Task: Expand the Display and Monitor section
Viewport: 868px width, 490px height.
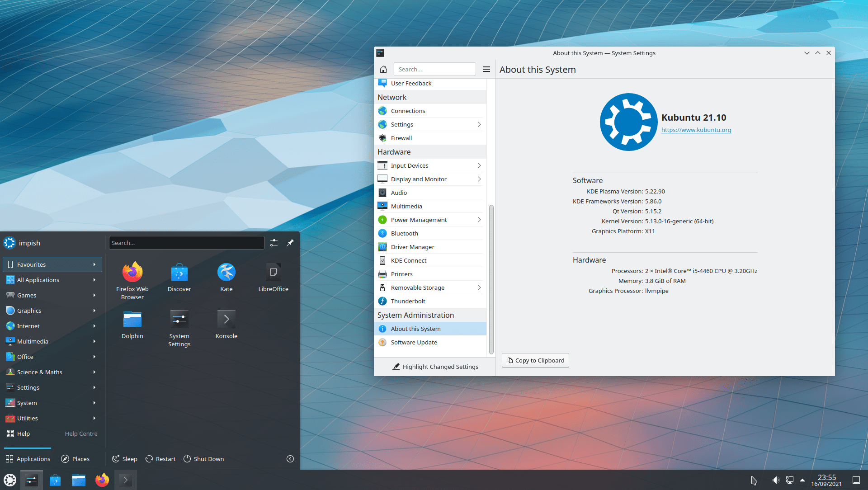Action: (x=478, y=179)
